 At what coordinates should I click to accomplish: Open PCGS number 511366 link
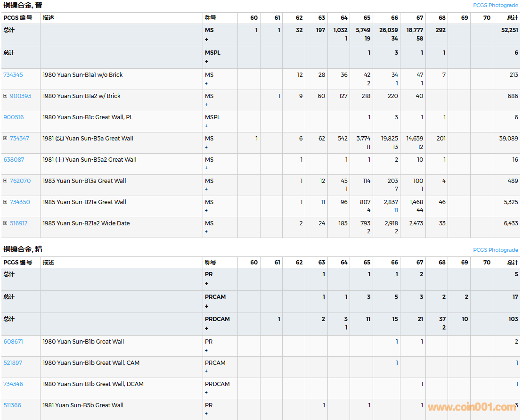[12, 405]
